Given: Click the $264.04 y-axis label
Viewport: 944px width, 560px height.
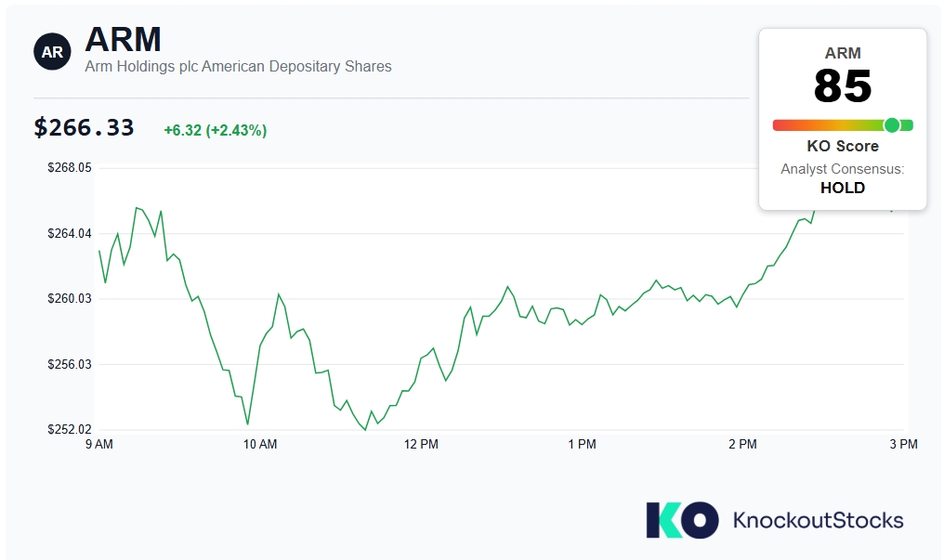Looking at the screenshot, I should (70, 233).
